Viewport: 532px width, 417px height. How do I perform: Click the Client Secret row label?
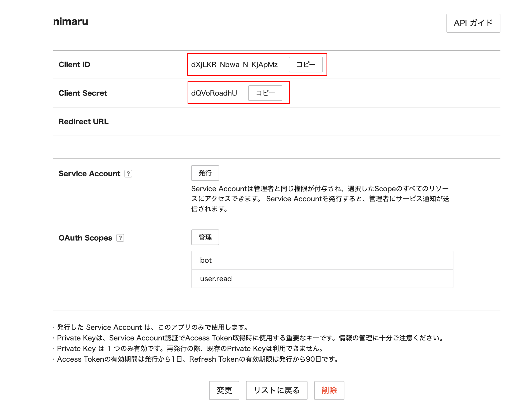(x=83, y=93)
